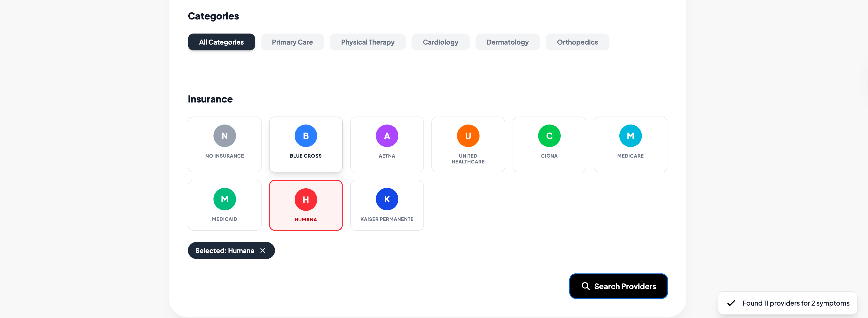Click the Found 11 providers notification toast
Viewport: 868px width, 318px height.
787,303
